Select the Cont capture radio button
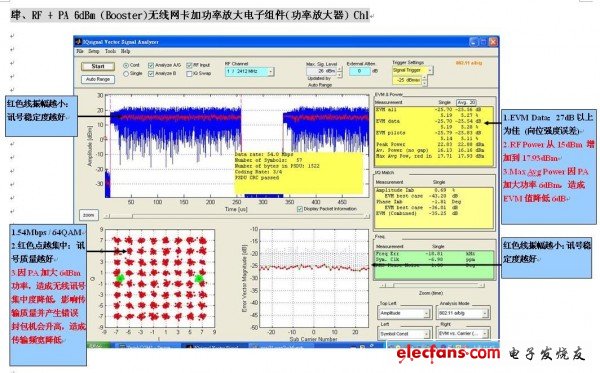This screenshot has width=600, height=373. (x=126, y=65)
